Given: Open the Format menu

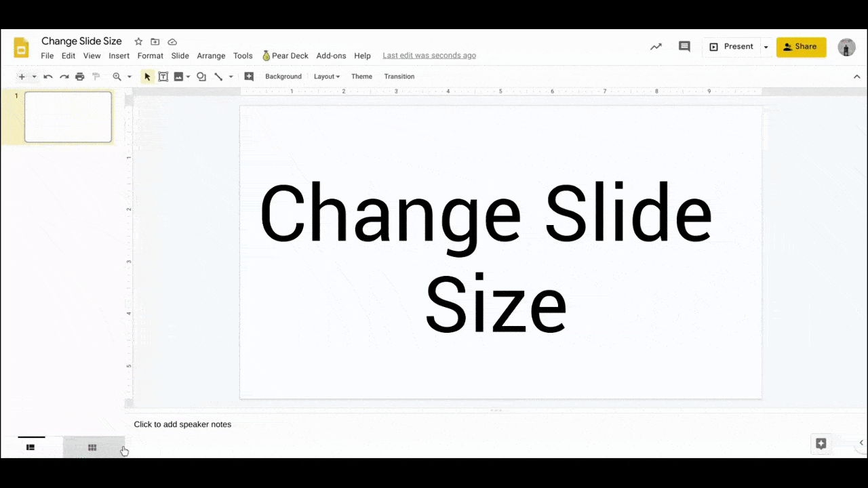Looking at the screenshot, I should pos(151,56).
